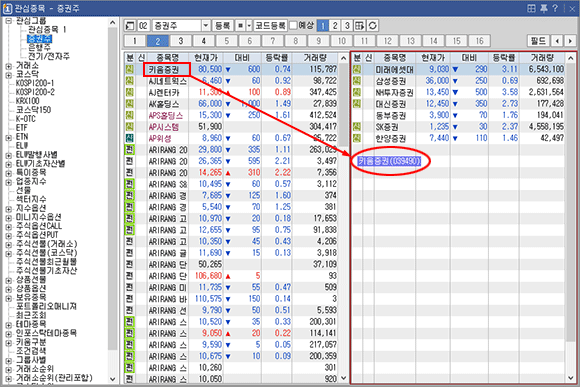Click the green badge icon in the 키움증권 row
580x387 pixels.
pos(129,69)
